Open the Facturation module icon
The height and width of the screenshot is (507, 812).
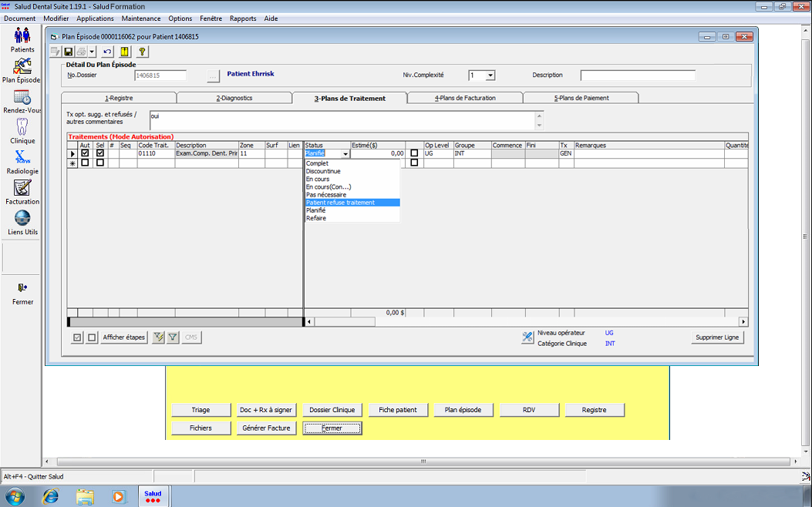pyautogui.click(x=22, y=188)
